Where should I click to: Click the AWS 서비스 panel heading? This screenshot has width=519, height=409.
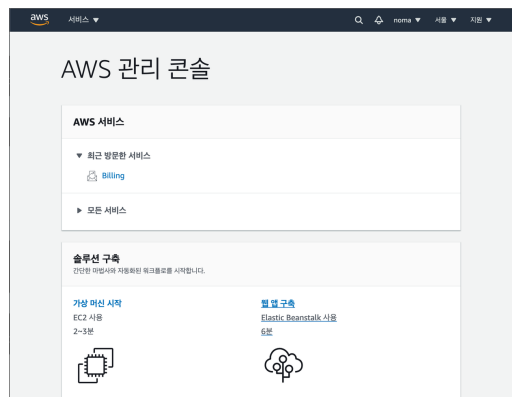click(99, 122)
